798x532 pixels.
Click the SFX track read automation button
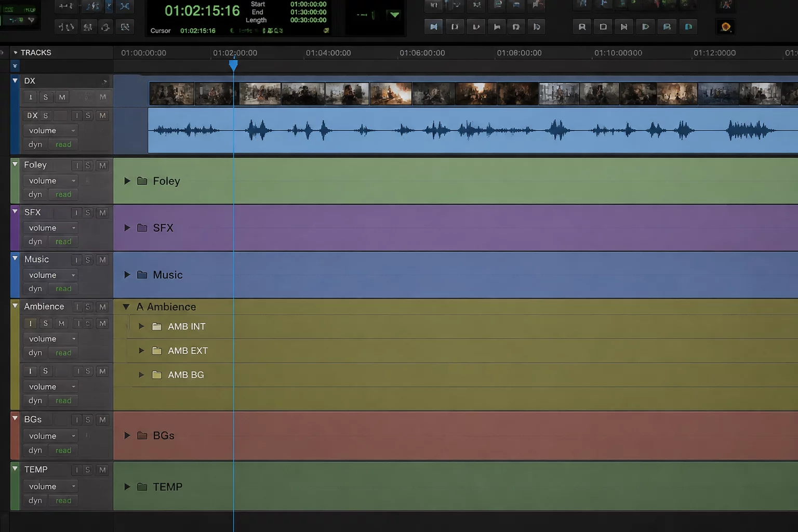click(63, 242)
